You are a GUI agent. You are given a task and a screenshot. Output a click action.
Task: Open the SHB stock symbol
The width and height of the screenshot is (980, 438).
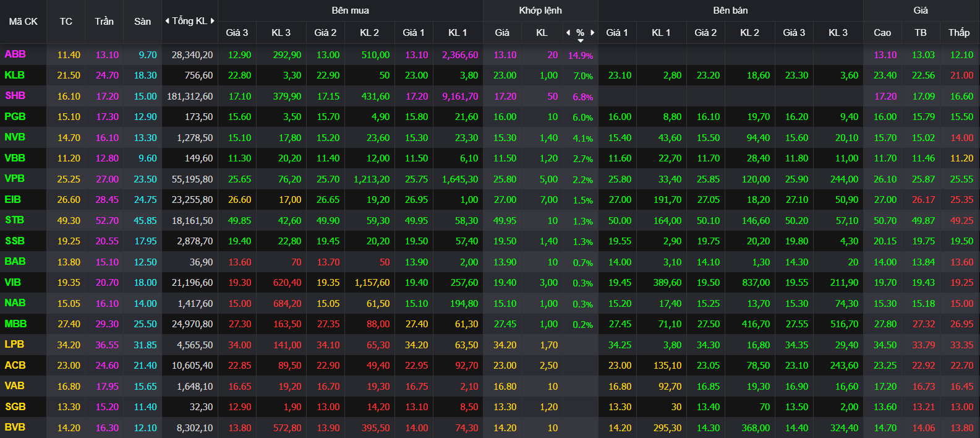point(15,96)
